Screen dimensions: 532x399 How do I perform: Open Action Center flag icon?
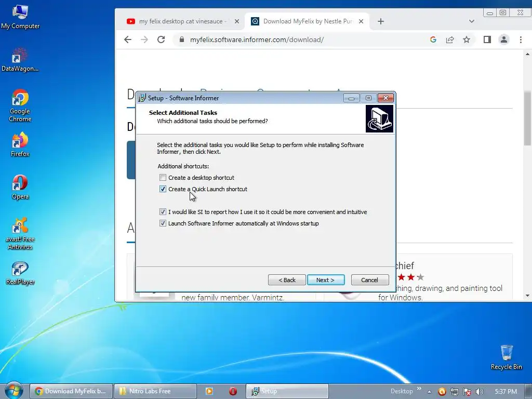(467, 392)
